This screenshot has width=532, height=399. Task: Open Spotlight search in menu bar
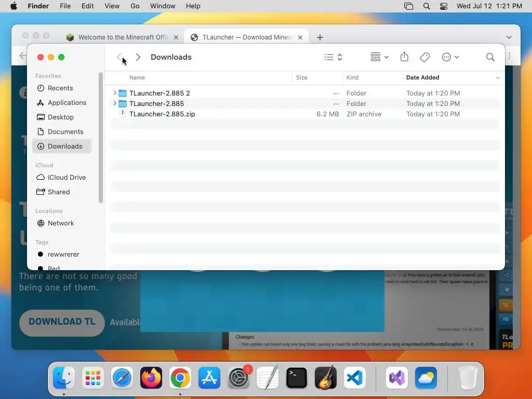[x=427, y=6]
